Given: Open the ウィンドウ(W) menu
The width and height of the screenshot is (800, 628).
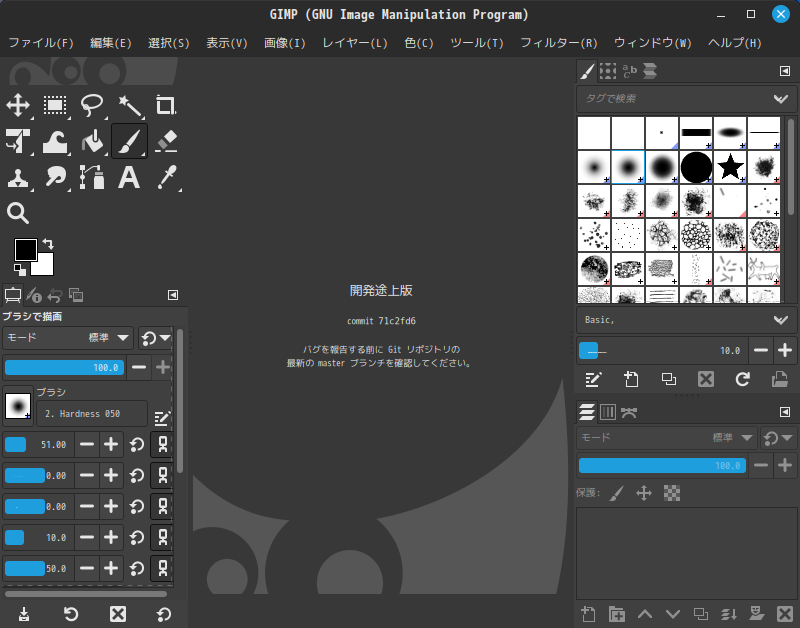Looking at the screenshot, I should click(x=652, y=43).
